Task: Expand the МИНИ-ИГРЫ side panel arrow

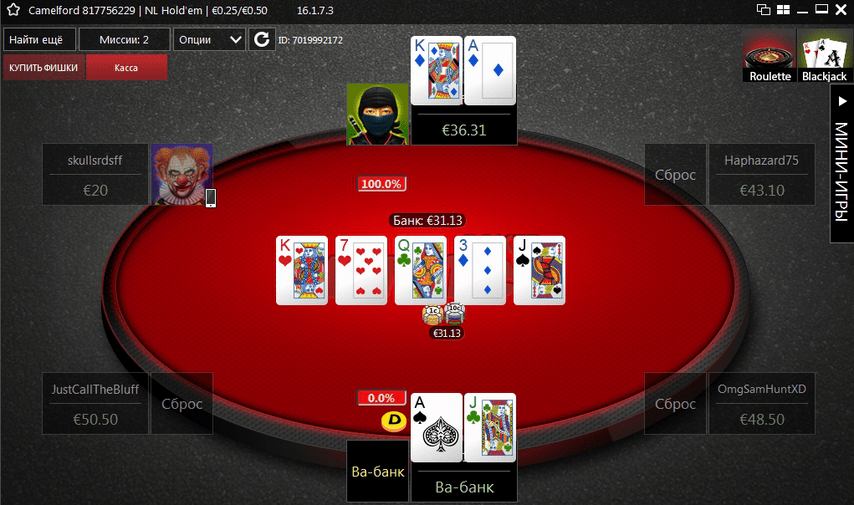Action: pos(842,101)
